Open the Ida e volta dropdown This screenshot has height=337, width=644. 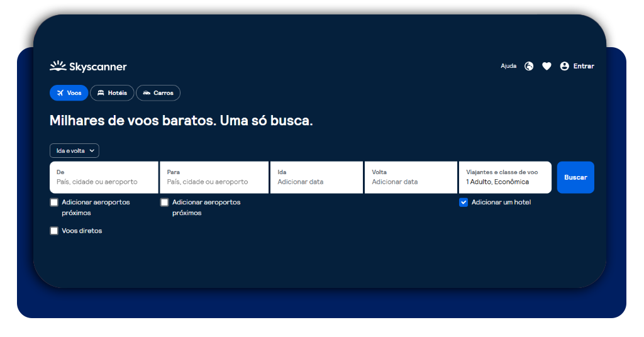74,151
